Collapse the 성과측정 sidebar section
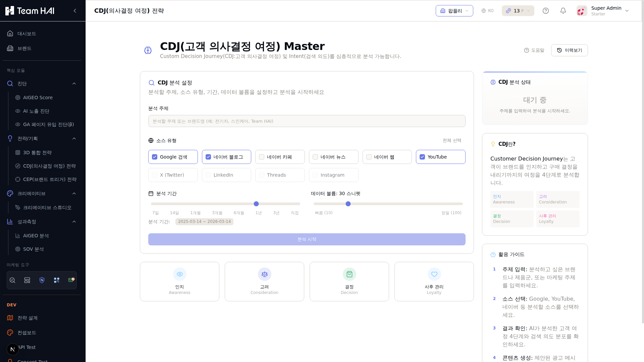This screenshot has width=644, height=362. tap(74, 222)
